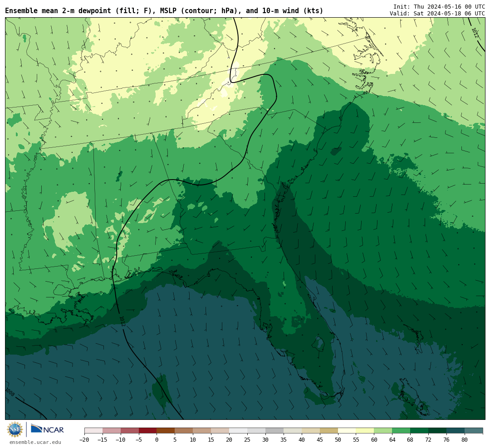The height and width of the screenshot is (448, 490).
Task: Click the 80 tick label on the colorbar
Action: tap(465, 439)
